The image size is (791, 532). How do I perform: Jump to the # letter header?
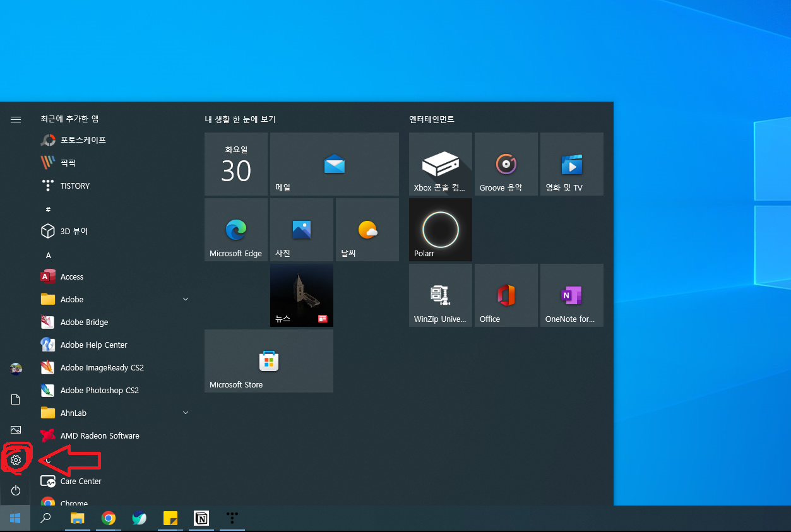point(48,209)
